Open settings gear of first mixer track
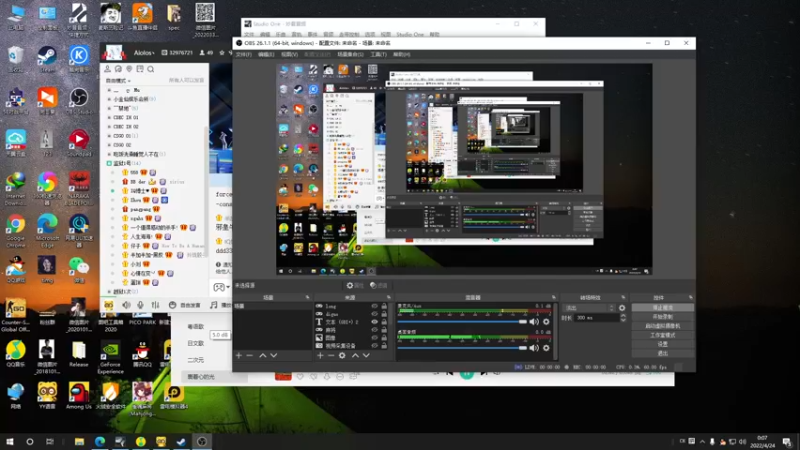800x450 pixels. (x=546, y=321)
